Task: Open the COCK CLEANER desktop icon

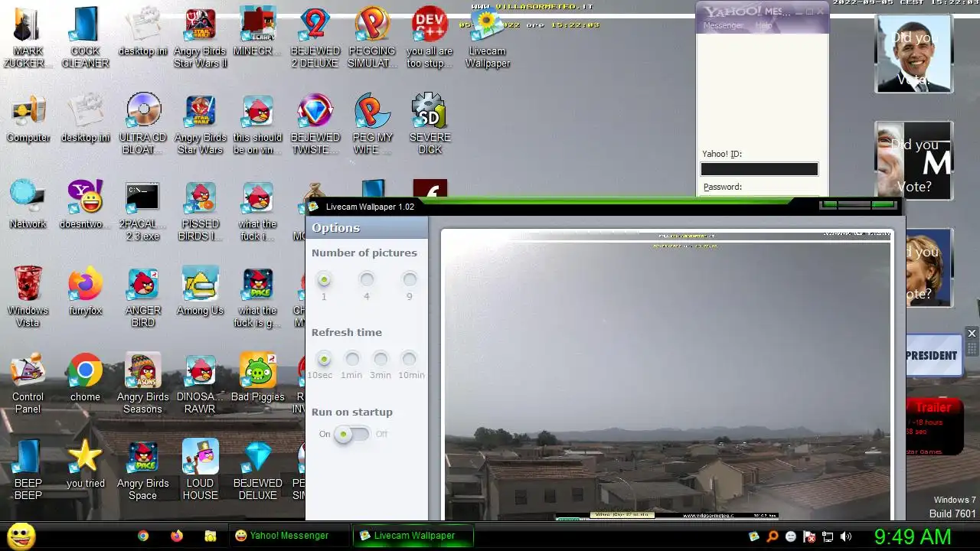Action: tap(85, 37)
